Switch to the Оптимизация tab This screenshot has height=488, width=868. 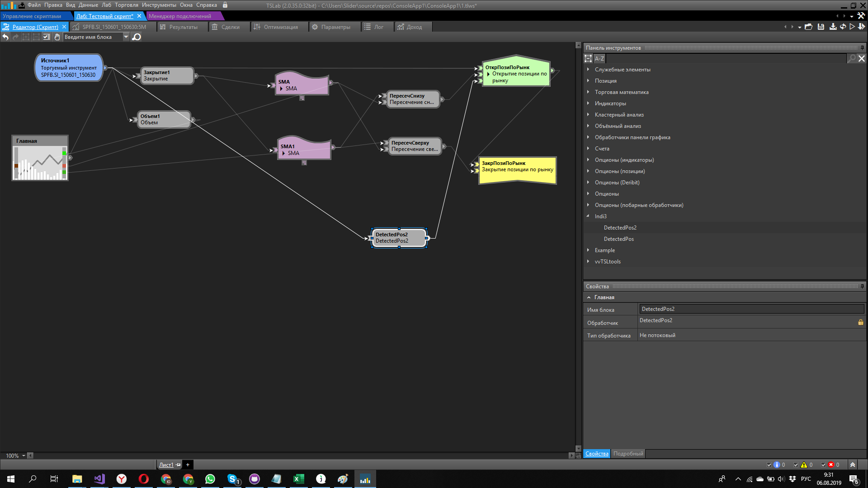pyautogui.click(x=280, y=27)
